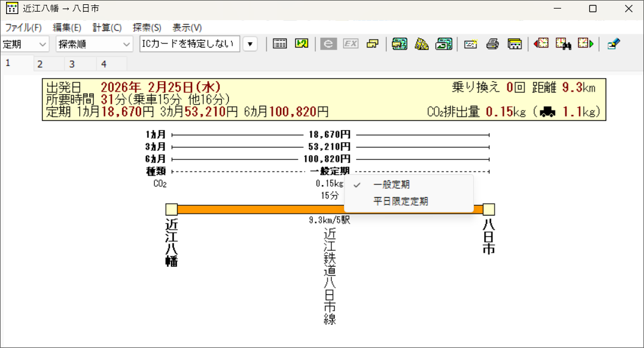Screen dimensions: 644x348
Task: Click the 八日市 station square marker
Action: click(488, 209)
